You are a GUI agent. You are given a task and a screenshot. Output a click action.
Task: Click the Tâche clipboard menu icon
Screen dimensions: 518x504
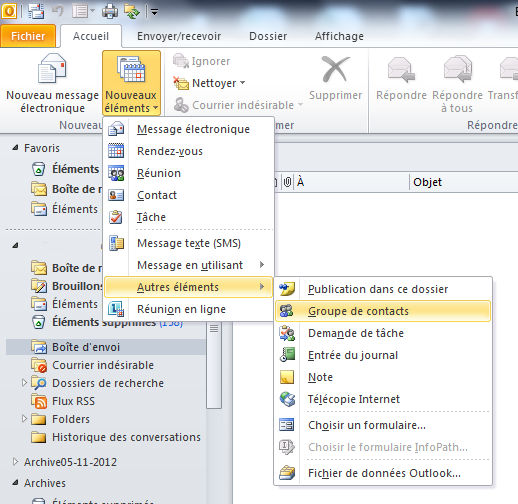tap(116, 217)
